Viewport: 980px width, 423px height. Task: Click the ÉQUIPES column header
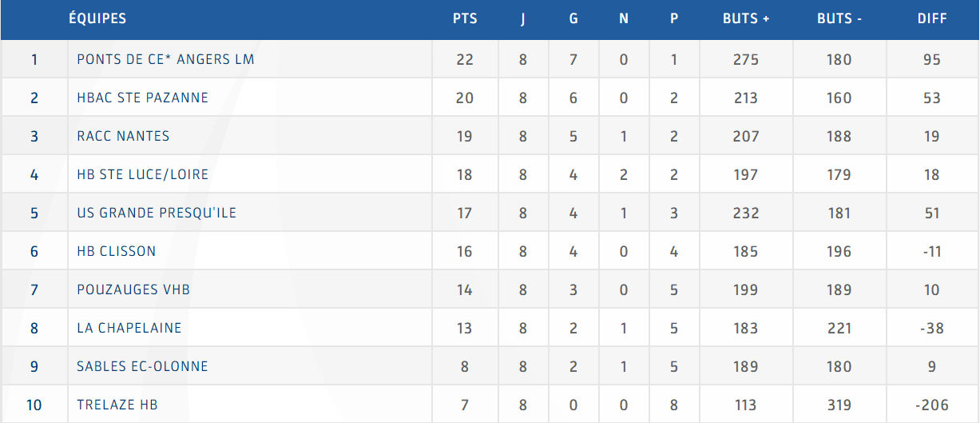coord(97,18)
